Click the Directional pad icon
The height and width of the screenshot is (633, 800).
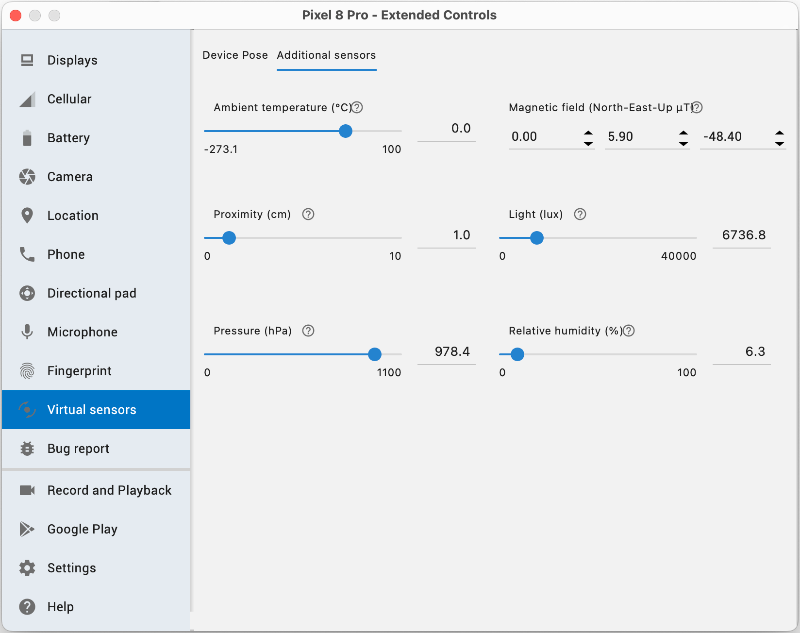pos(27,293)
